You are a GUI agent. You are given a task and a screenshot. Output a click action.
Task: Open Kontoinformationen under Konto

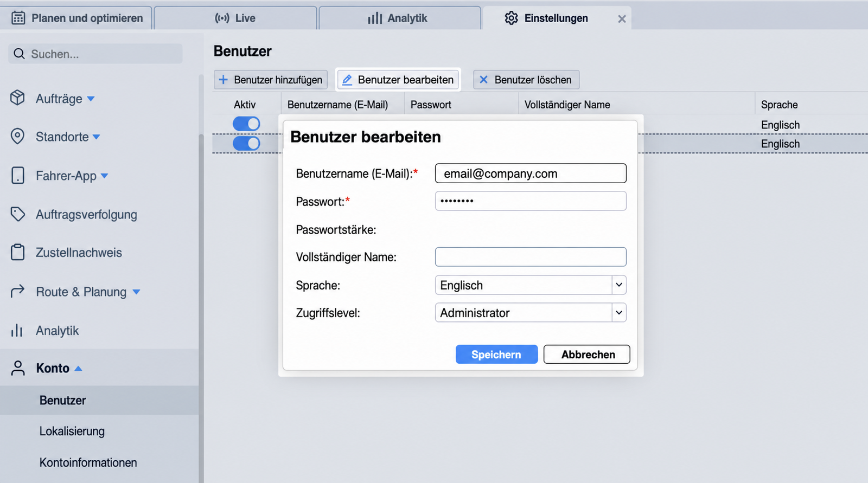(x=88, y=462)
